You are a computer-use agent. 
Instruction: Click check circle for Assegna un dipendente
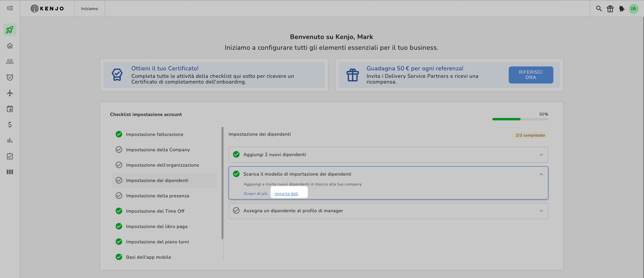click(x=236, y=210)
